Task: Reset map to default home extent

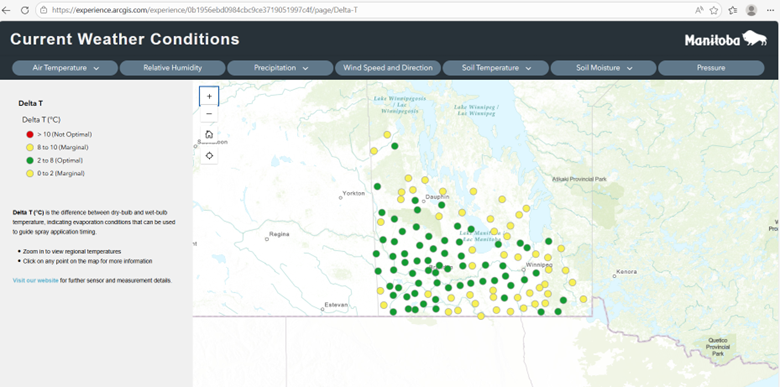Action: pos(209,134)
